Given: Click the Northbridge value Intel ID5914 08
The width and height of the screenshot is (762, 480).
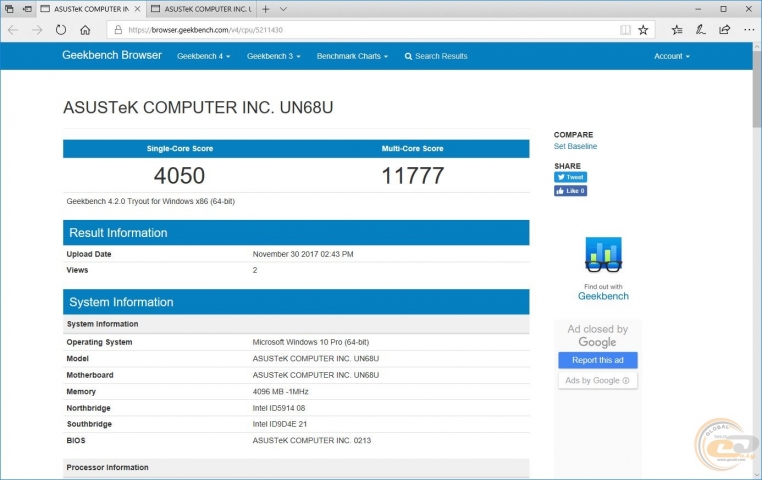Looking at the screenshot, I should coord(279,408).
